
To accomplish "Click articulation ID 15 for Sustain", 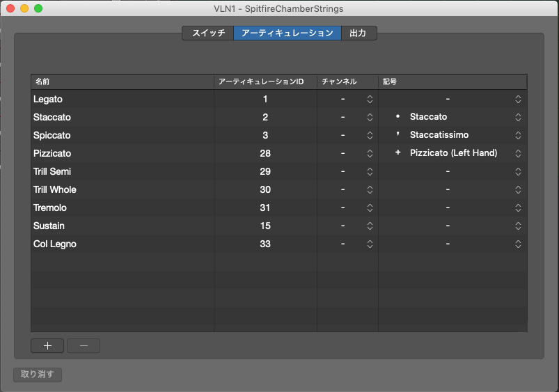I will tap(265, 226).
